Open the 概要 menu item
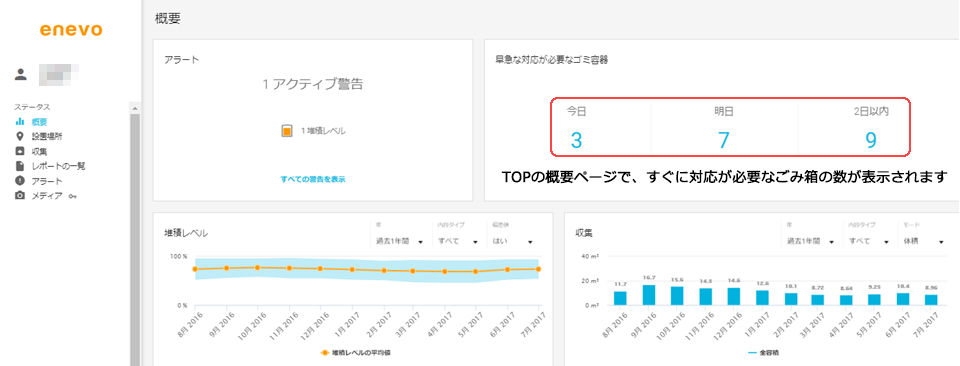The width and height of the screenshot is (960, 366). coord(39,122)
